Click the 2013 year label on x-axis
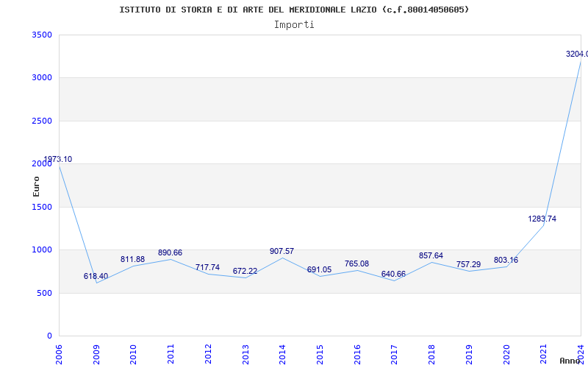588x368 pixels. point(245,355)
